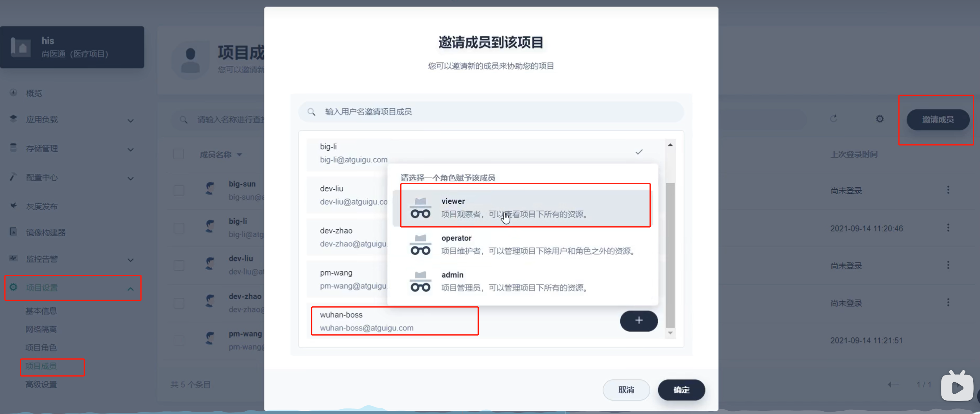Image resolution: width=980 pixels, height=414 pixels.
Task: Expand the 监控告警 menu chevron
Action: click(131, 260)
